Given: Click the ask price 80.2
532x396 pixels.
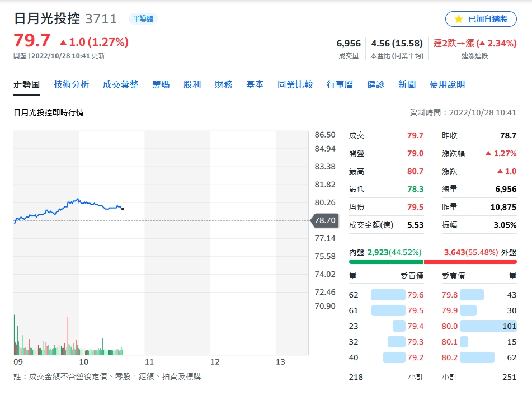Looking at the screenshot, I should (x=450, y=357).
